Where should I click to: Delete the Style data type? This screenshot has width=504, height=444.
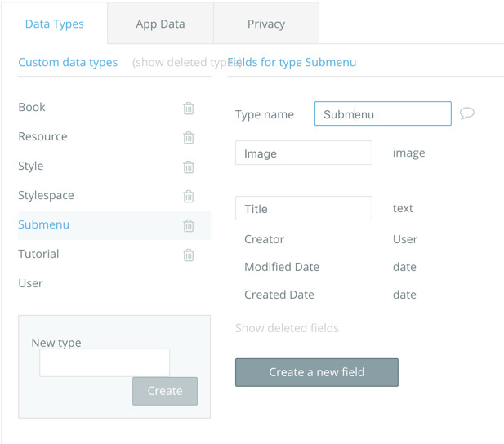click(189, 166)
